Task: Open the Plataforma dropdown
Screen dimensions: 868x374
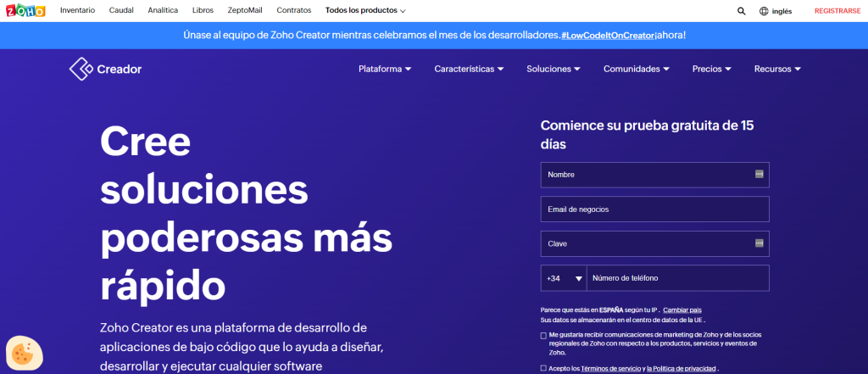Action: coord(385,70)
